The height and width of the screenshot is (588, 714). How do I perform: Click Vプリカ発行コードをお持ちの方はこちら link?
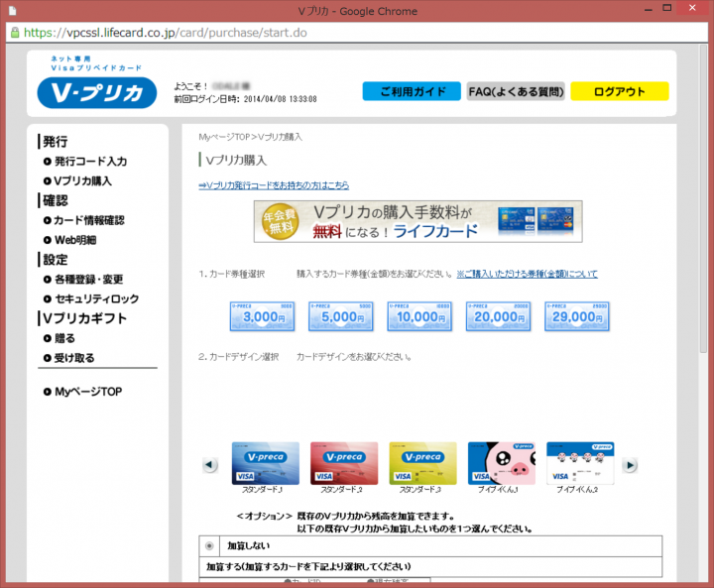click(274, 185)
